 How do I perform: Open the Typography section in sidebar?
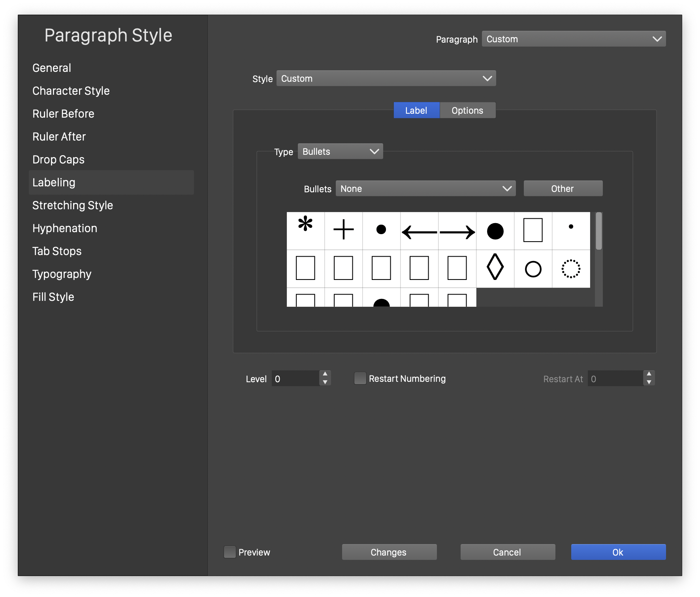(x=62, y=274)
